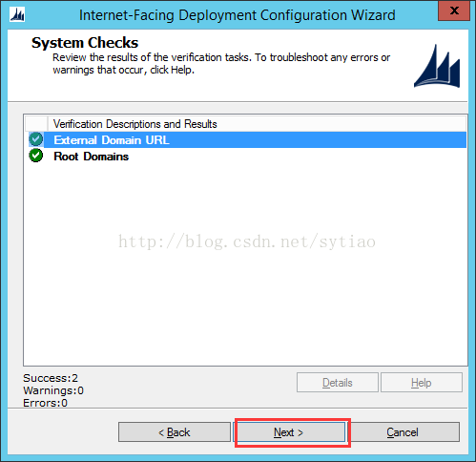
Task: Select the Root Domains result row
Action: [245, 156]
